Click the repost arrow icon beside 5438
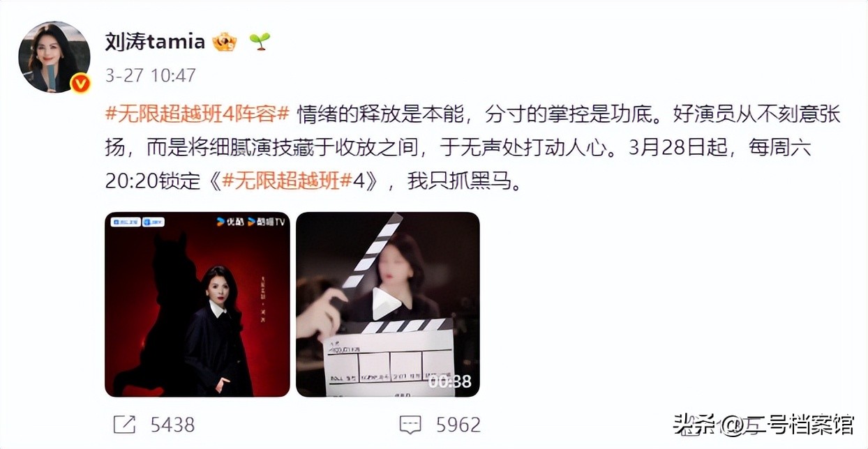Viewport: 868px width, 449px height. coord(124,424)
